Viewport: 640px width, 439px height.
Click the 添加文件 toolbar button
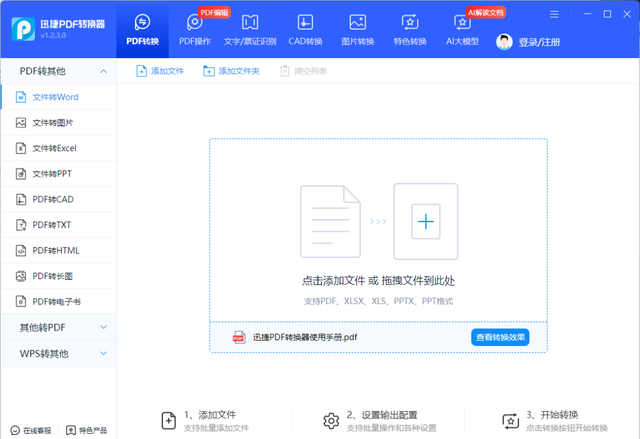click(x=160, y=71)
